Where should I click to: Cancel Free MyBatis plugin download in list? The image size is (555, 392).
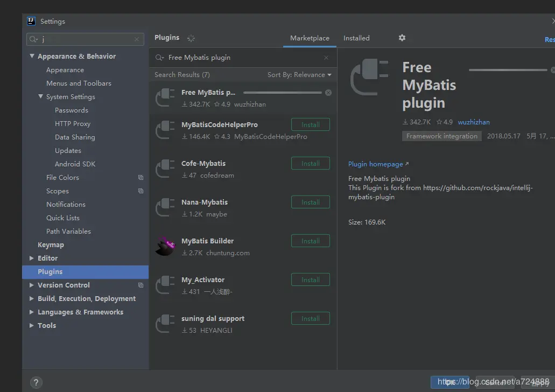pos(328,93)
